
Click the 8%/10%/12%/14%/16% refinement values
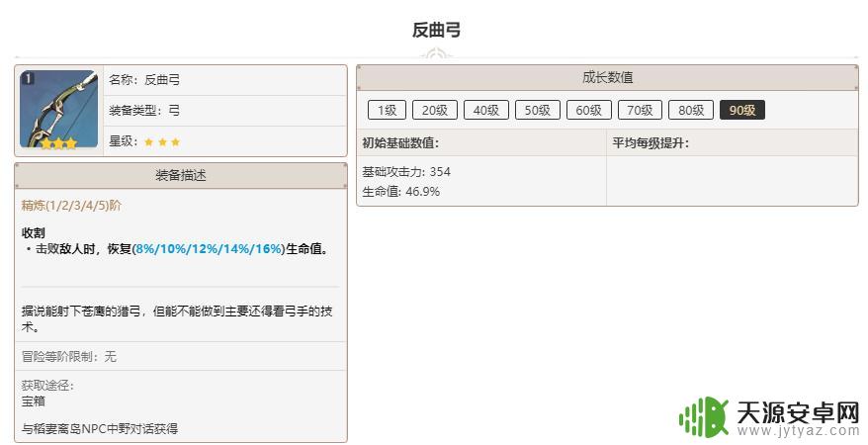[x=209, y=249]
